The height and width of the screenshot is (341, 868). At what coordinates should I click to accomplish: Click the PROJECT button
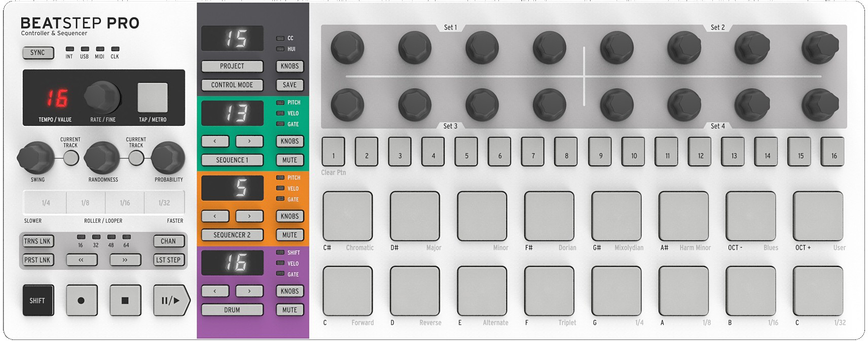click(232, 66)
